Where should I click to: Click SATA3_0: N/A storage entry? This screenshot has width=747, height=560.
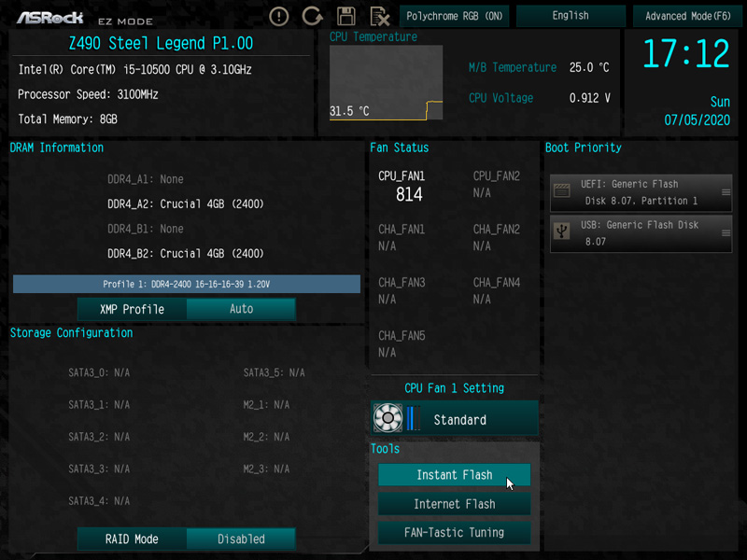[99, 372]
